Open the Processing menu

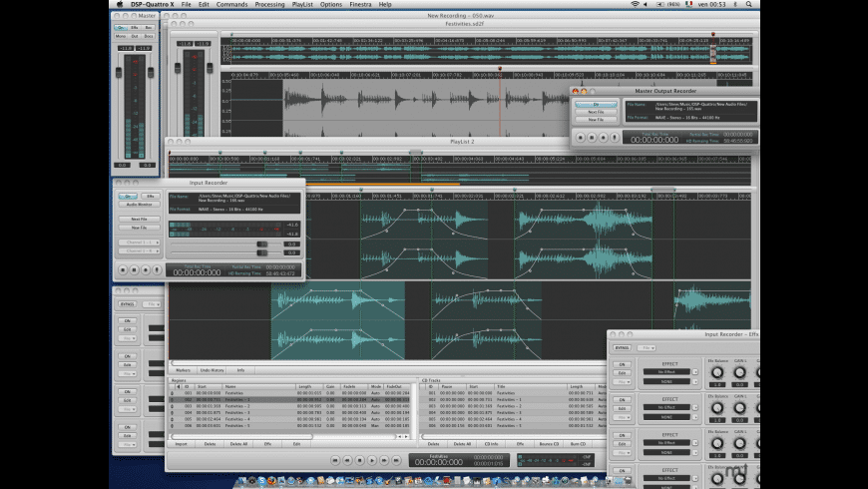[x=269, y=5]
